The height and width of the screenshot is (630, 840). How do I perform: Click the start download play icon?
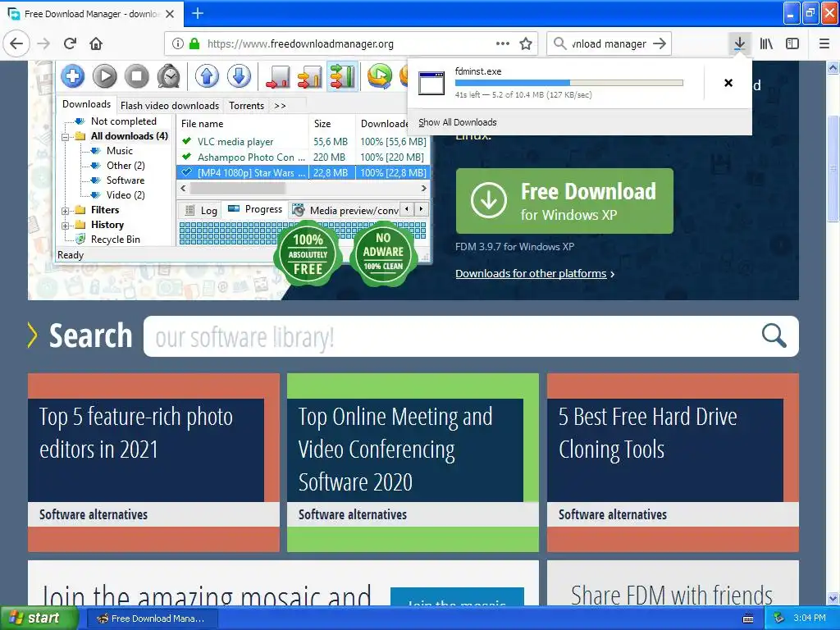coord(105,76)
